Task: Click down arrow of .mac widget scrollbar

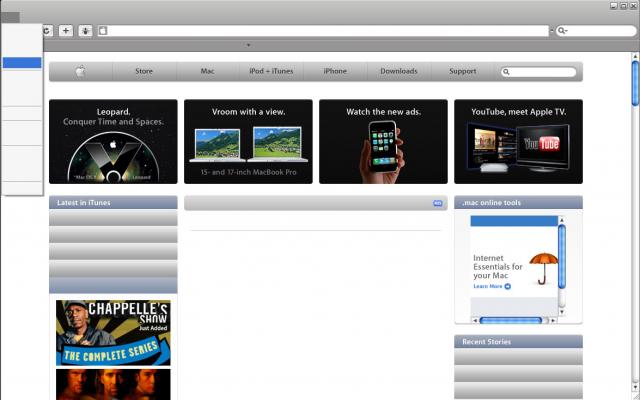Action: 562,312
